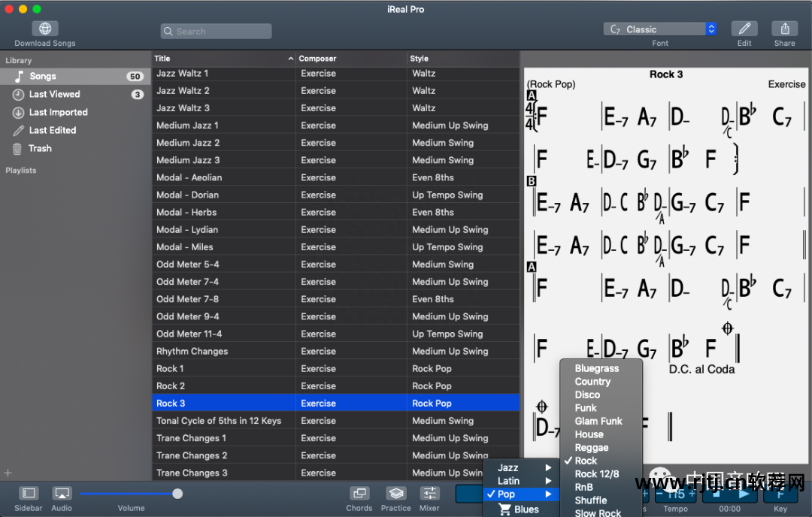Choose Reggae from the style list
812x517 pixels.
(592, 447)
